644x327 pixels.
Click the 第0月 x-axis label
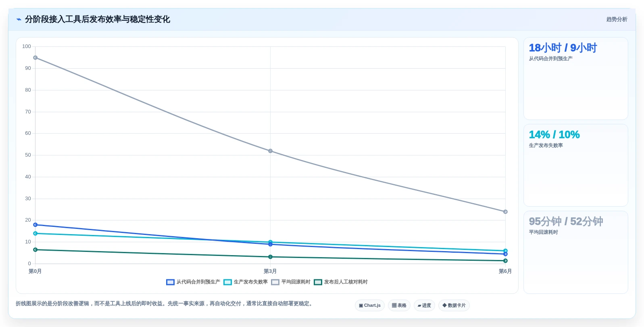35,271
